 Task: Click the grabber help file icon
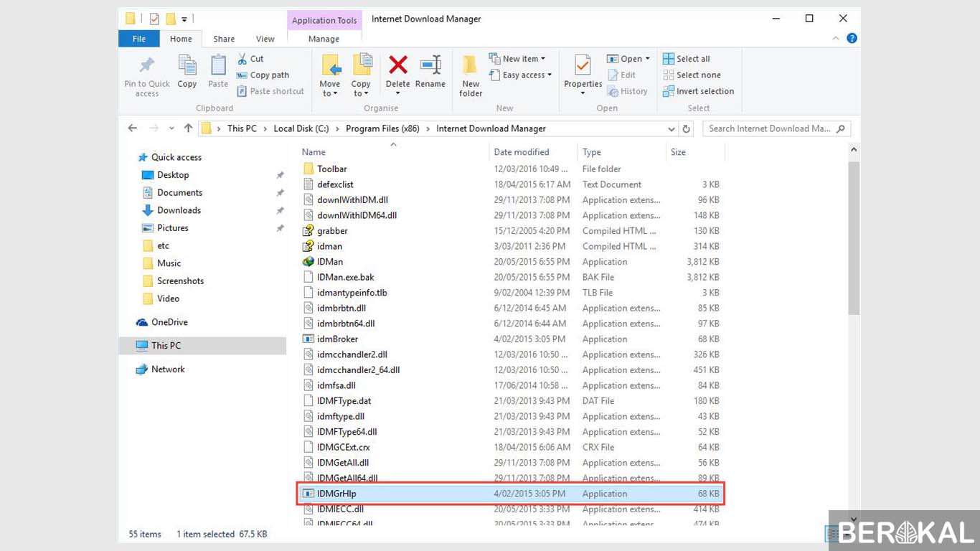pos(308,231)
